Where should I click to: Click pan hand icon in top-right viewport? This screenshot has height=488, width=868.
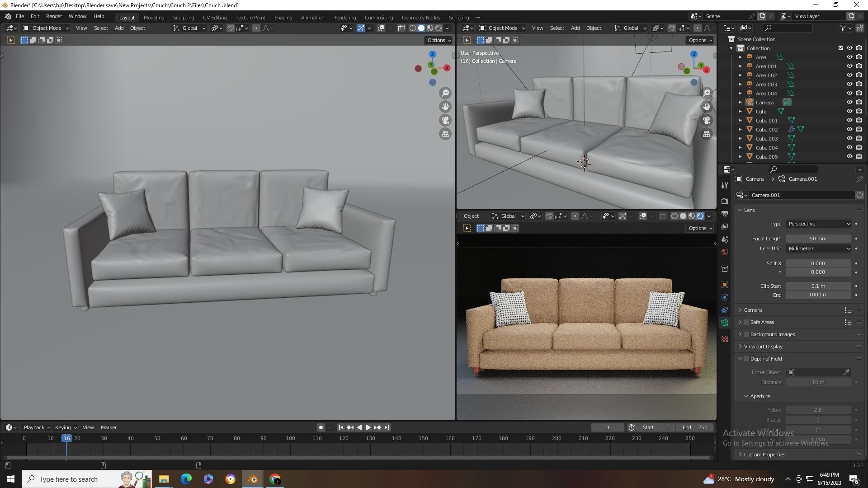click(707, 107)
